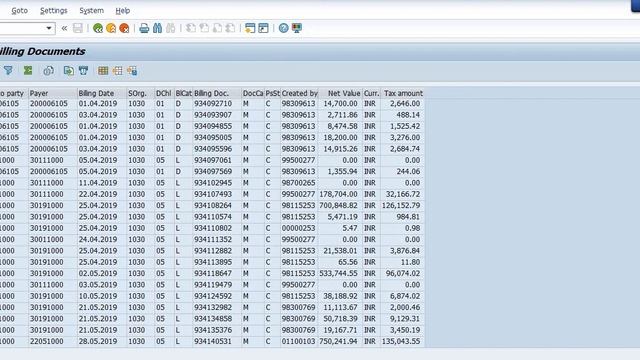Select the Net Value column header

(x=340, y=93)
